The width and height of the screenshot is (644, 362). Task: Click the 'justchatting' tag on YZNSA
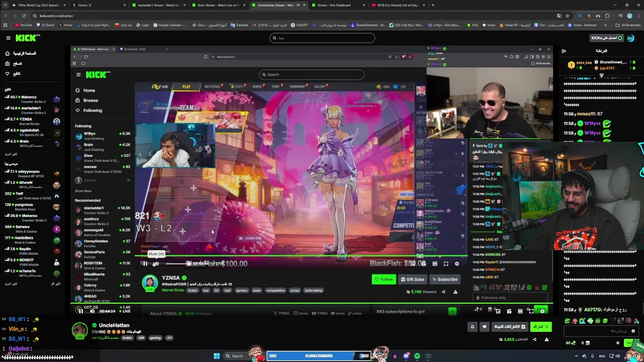[x=313, y=290]
